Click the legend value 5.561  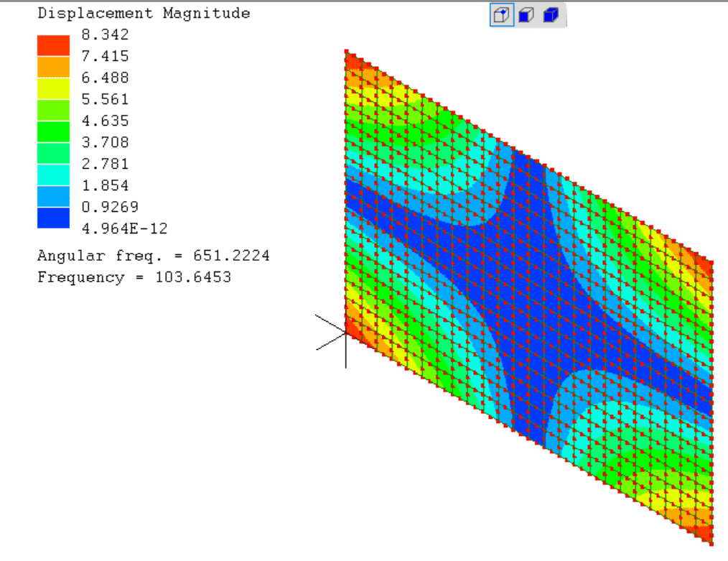[105, 99]
